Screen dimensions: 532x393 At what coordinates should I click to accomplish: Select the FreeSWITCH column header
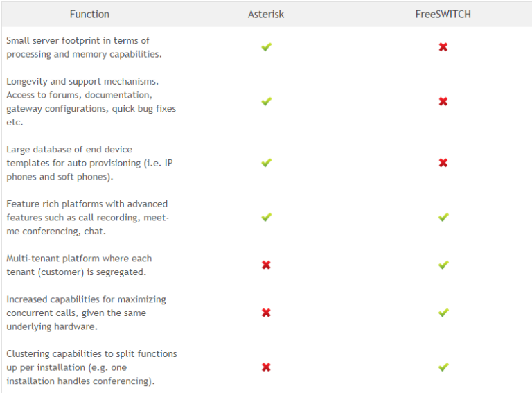click(x=443, y=14)
